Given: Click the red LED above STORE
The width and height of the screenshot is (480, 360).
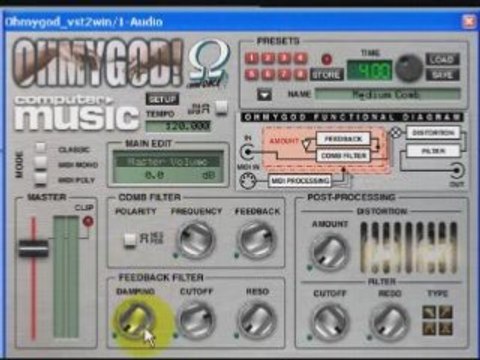Looking at the screenshot, I should (x=327, y=59).
